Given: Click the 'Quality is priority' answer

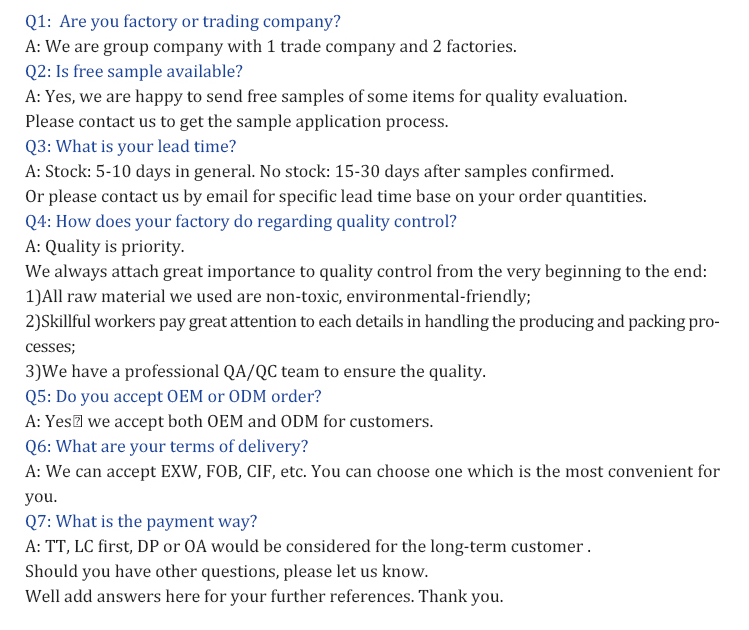Looking at the screenshot, I should click(x=105, y=246).
